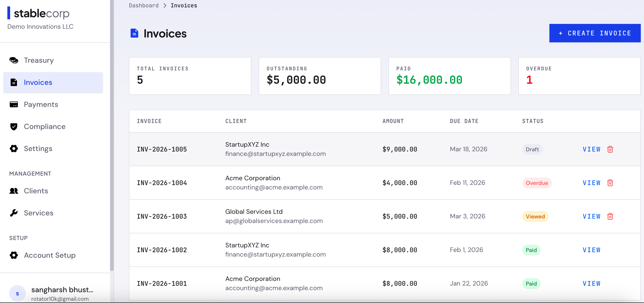Click the stablecorp logo
This screenshot has width=644, height=303.
coord(38,13)
